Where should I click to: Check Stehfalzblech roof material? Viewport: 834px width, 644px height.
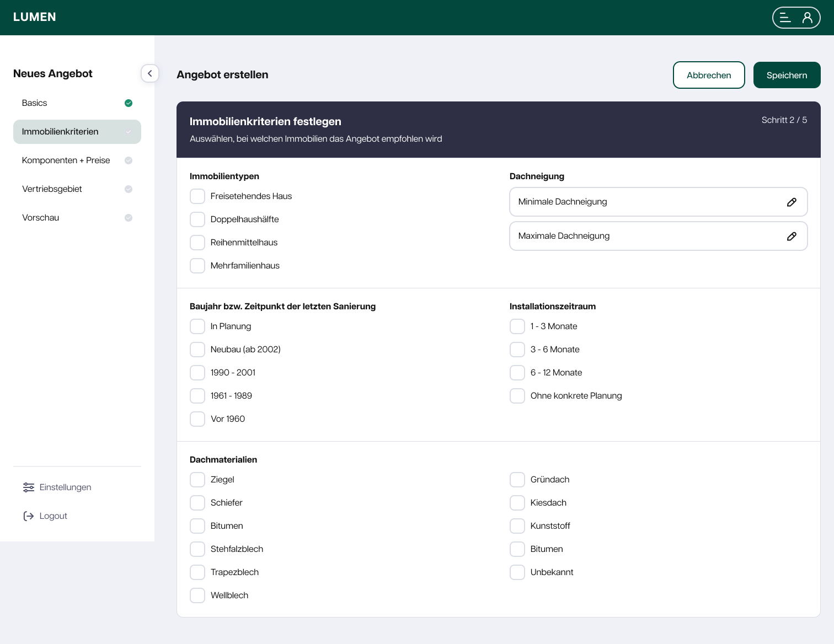[197, 549]
